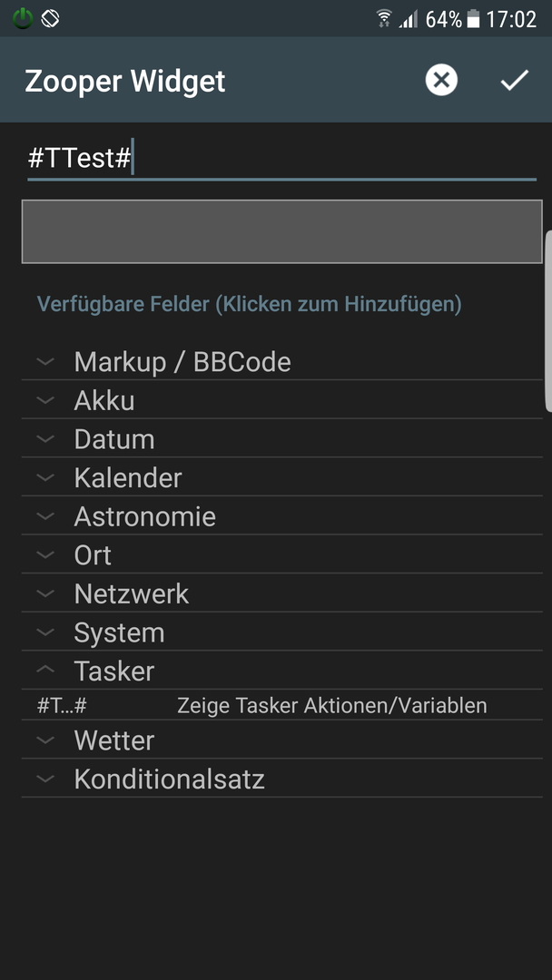Tap the cancel X icon in header
The height and width of the screenshot is (980, 552).
coord(441,81)
